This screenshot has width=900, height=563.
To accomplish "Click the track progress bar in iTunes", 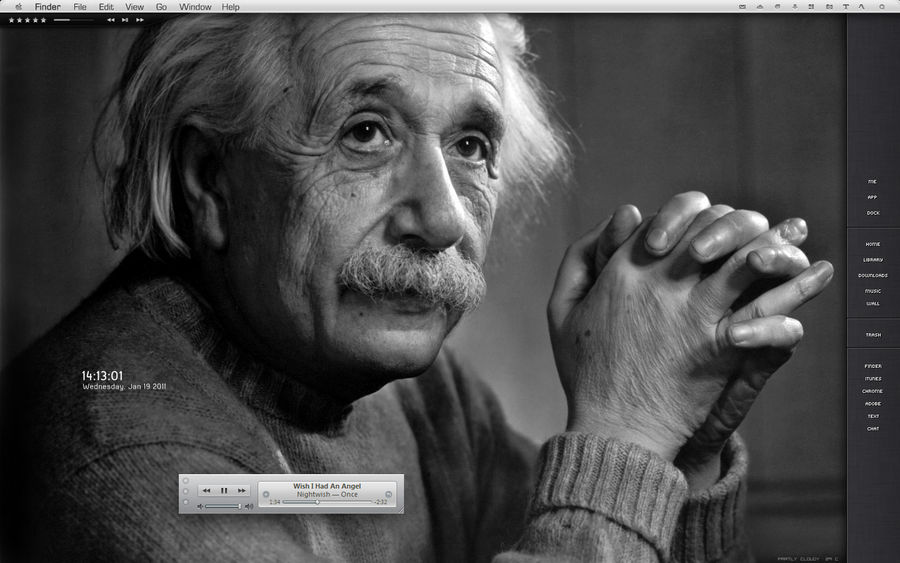I will [x=327, y=502].
